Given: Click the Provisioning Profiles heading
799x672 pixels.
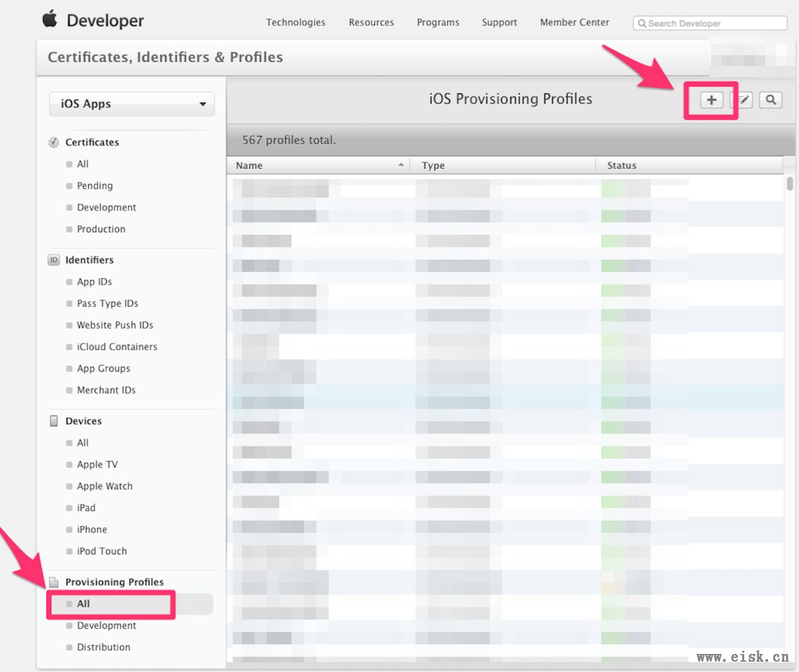Looking at the screenshot, I should [115, 582].
